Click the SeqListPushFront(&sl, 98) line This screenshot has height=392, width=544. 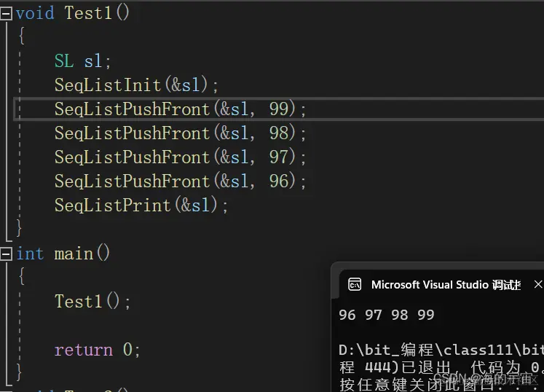pyautogui.click(x=180, y=133)
